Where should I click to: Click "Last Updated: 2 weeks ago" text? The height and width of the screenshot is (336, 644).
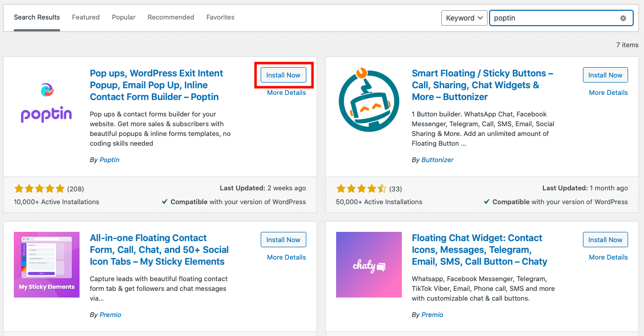[263, 188]
